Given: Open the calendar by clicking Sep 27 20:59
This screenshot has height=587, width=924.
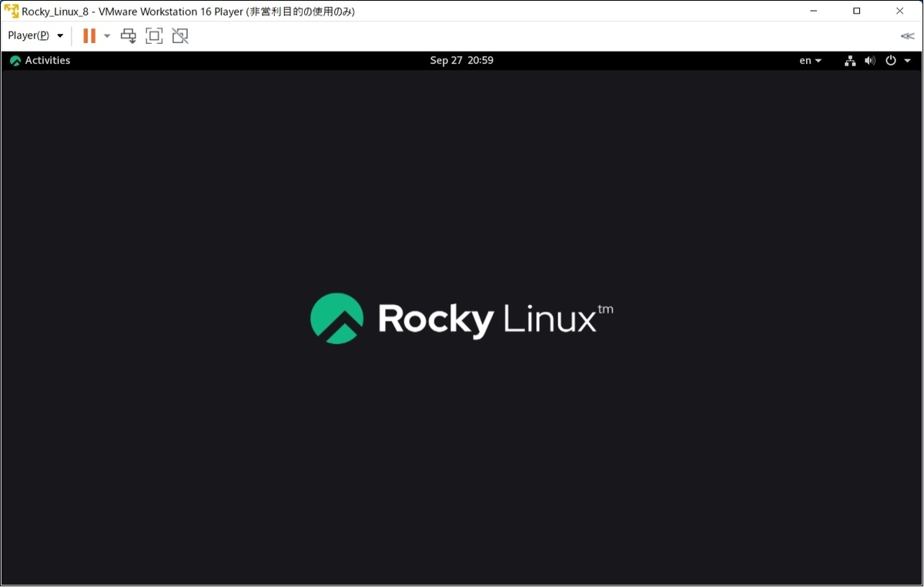Looking at the screenshot, I should [x=461, y=60].
